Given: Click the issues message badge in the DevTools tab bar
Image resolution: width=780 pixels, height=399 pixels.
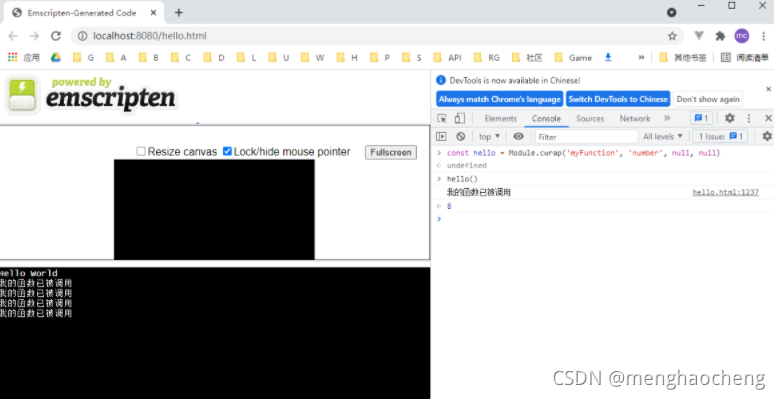Looking at the screenshot, I should (702, 118).
